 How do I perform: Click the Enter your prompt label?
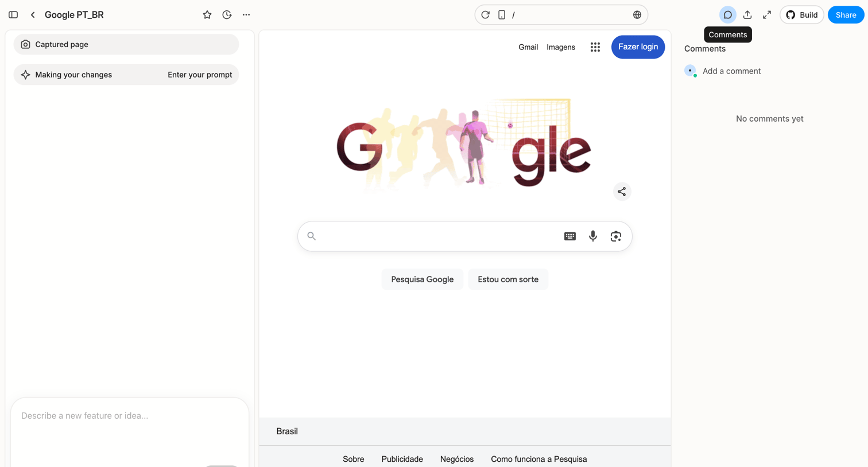pos(200,75)
